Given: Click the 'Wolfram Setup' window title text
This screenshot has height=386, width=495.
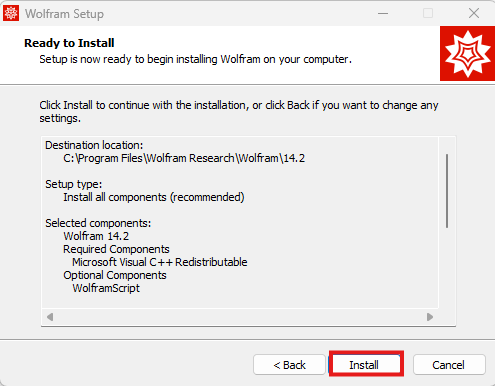Looking at the screenshot, I should click(64, 14).
